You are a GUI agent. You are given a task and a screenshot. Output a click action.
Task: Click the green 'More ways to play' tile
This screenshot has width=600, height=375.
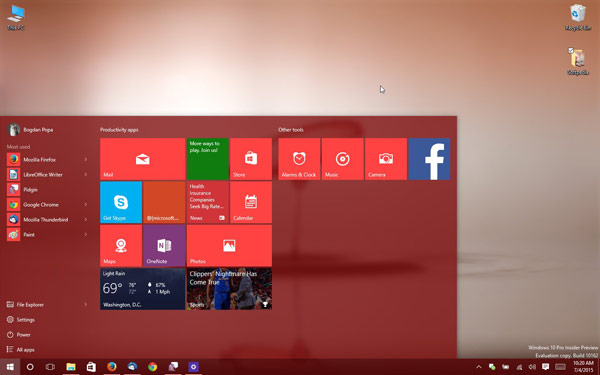[x=208, y=159]
